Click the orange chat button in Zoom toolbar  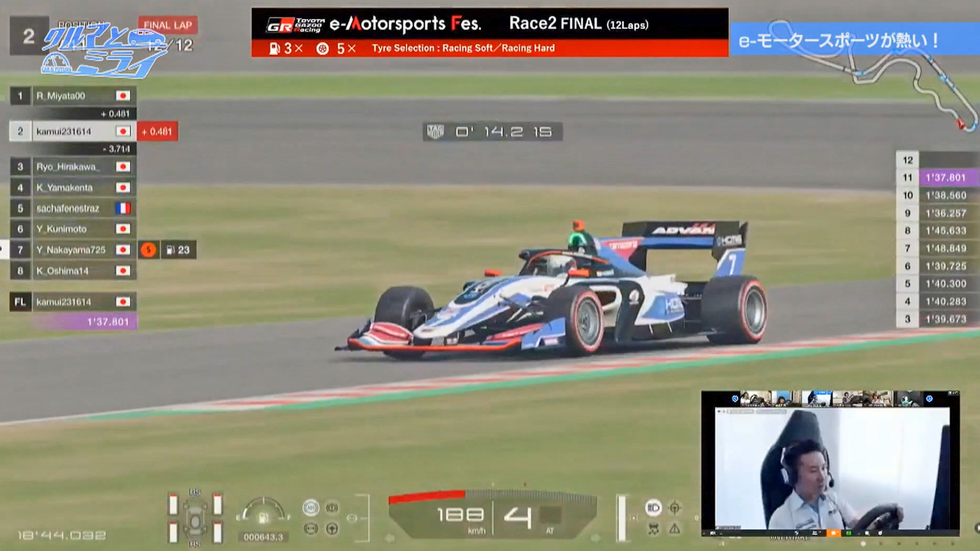click(x=833, y=533)
